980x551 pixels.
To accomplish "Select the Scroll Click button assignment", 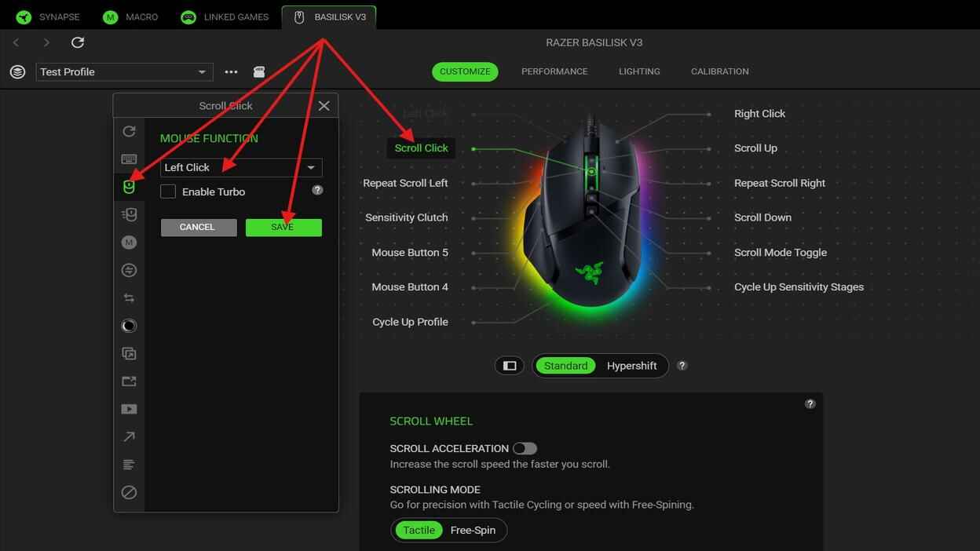I will [421, 148].
